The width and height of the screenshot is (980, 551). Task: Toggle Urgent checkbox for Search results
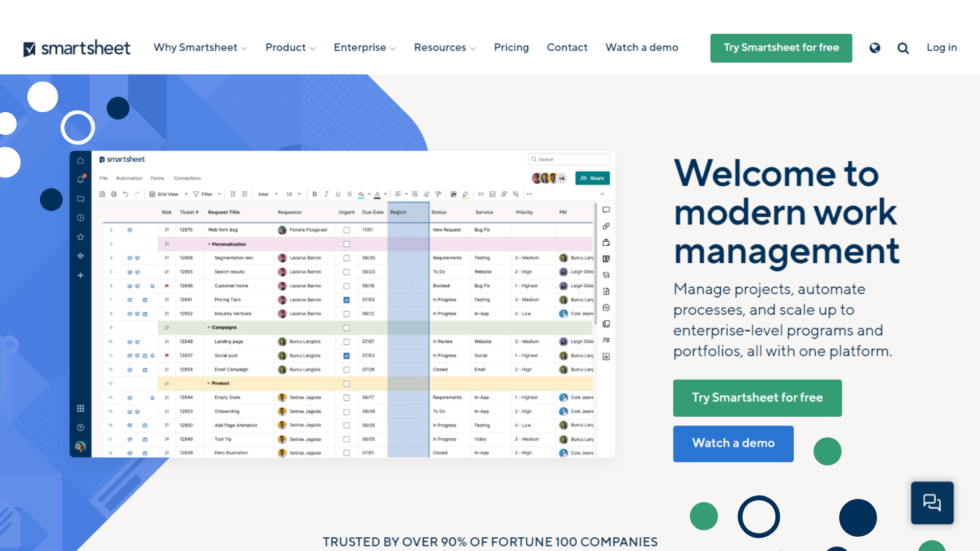347,272
